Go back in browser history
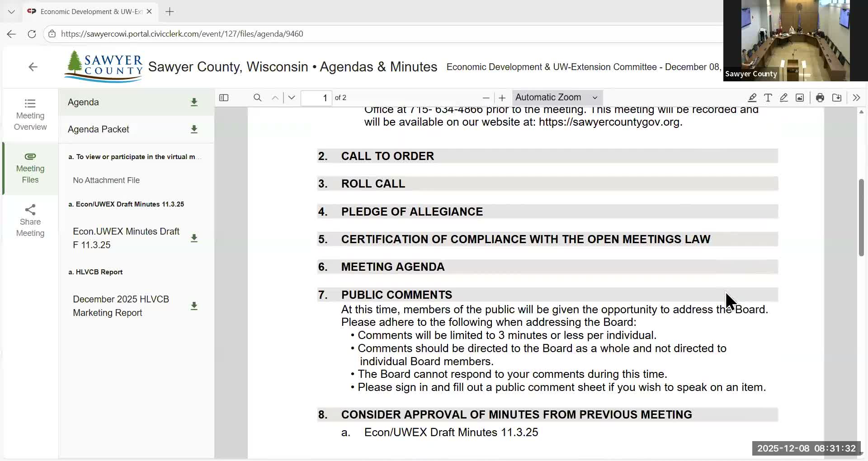The height and width of the screenshot is (461, 868). [11, 34]
